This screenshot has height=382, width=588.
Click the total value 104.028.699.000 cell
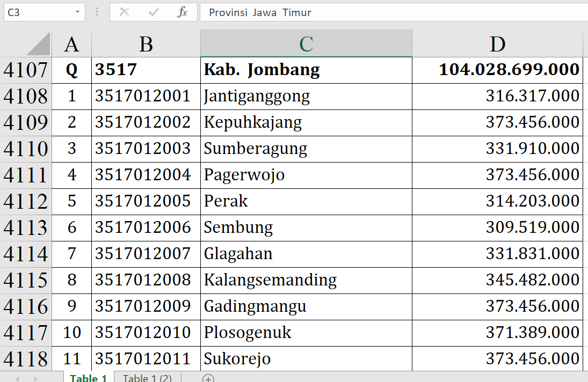click(x=497, y=70)
